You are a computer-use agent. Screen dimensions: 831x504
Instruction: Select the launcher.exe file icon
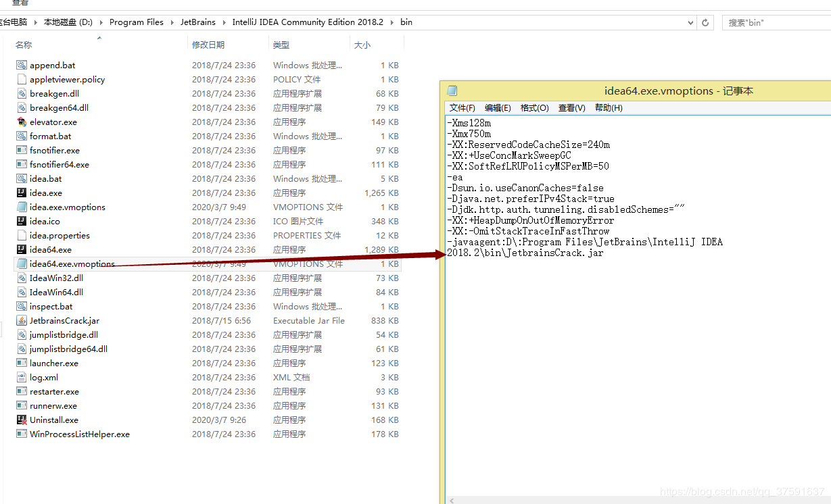[x=22, y=363]
